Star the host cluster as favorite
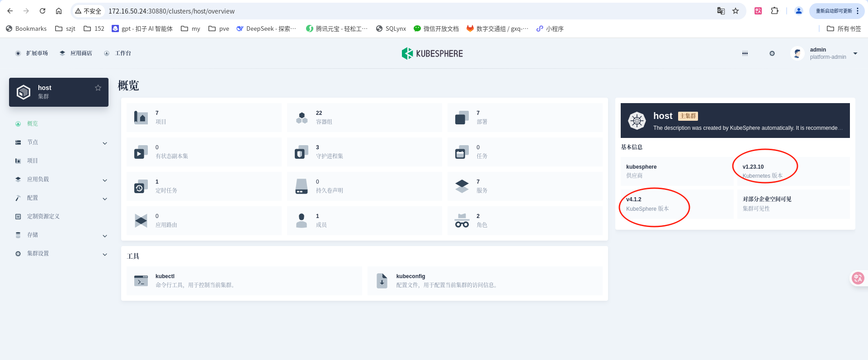The image size is (868, 360). (98, 88)
